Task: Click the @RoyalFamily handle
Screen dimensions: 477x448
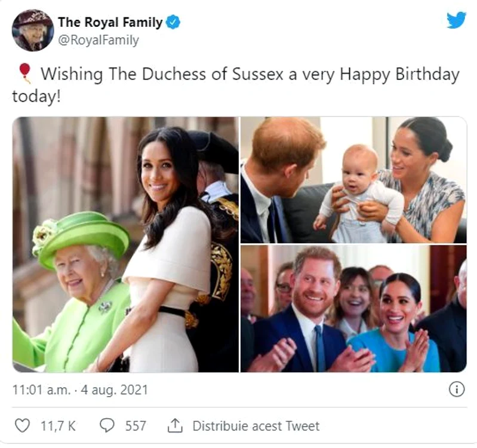Action: (99, 40)
